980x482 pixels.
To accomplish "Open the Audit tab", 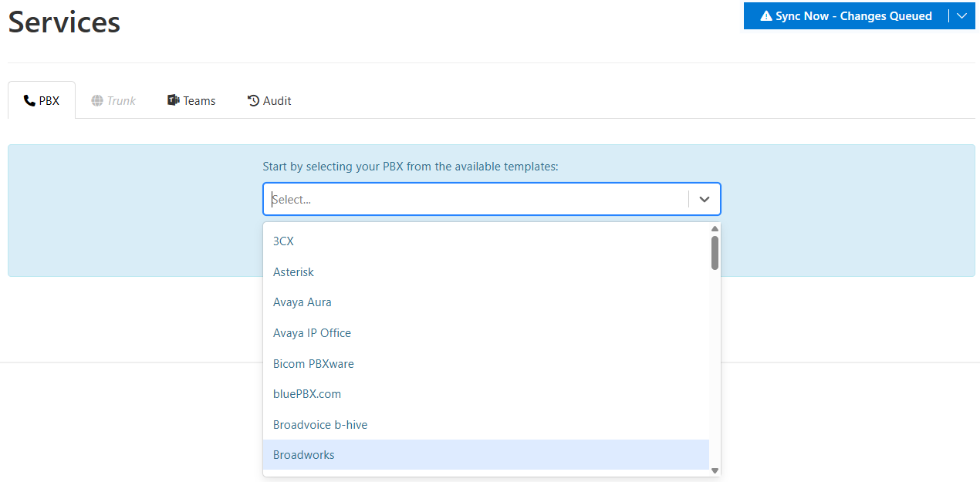I will coord(269,100).
